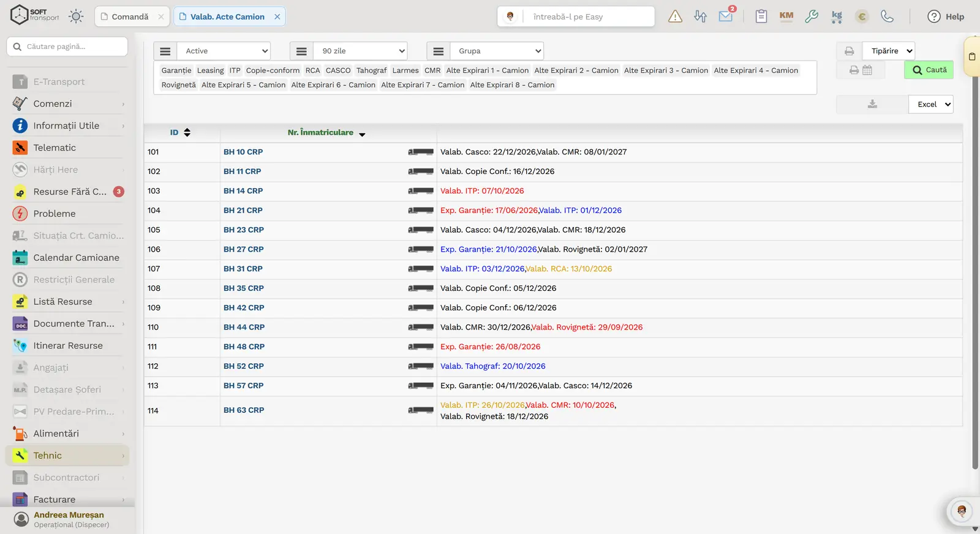This screenshot has height=534, width=980.
Task: Open the BH 44 CRP truck link
Action: click(244, 328)
